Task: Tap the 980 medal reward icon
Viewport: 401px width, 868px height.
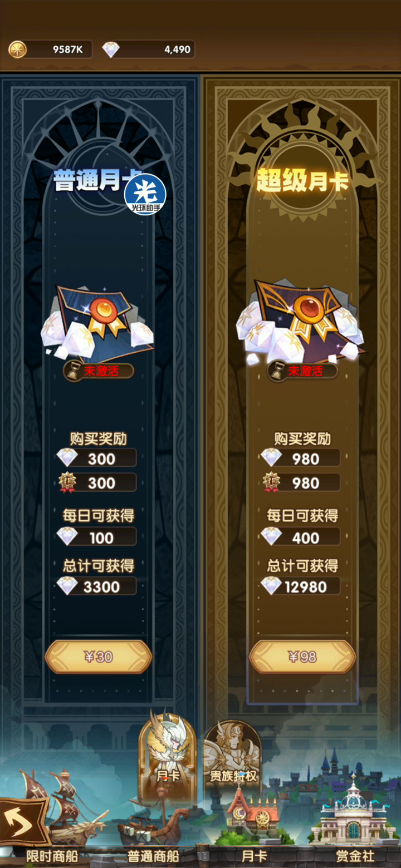Action: (271, 482)
